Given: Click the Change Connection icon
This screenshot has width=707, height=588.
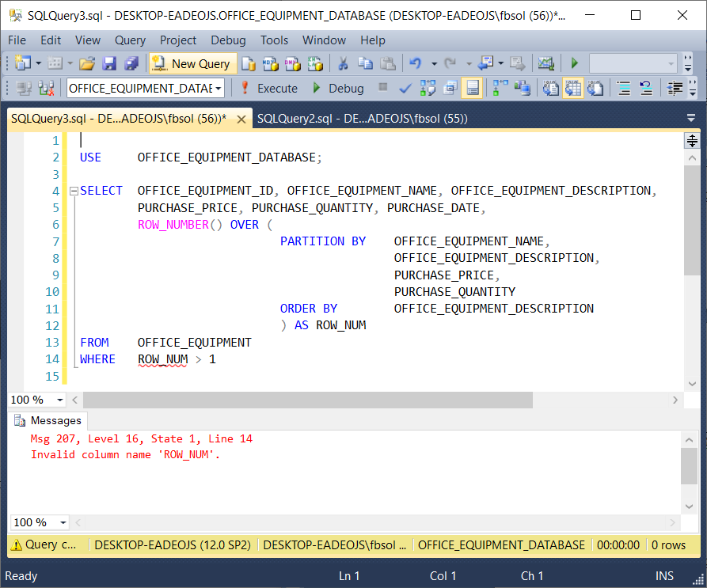Looking at the screenshot, I should click(46, 88).
